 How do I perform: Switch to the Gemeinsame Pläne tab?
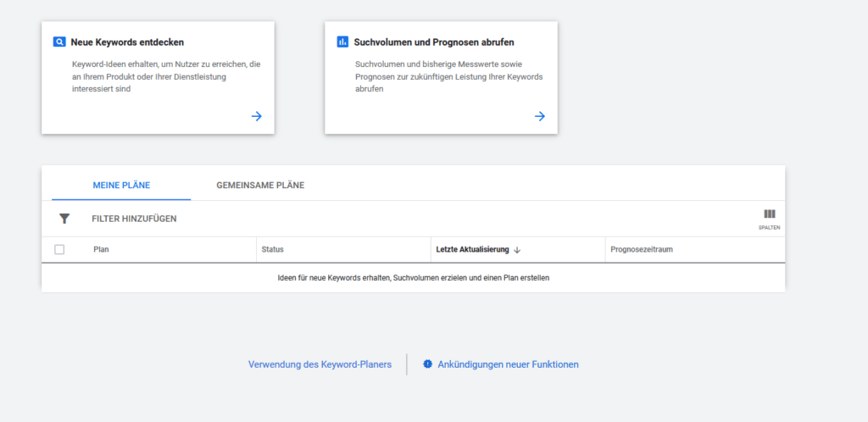click(260, 186)
